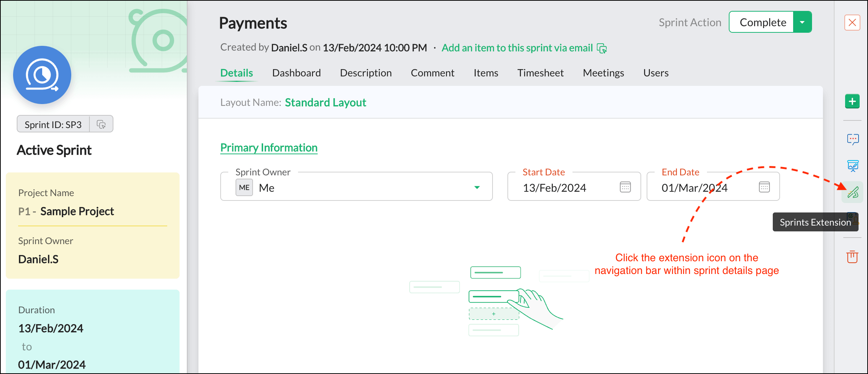Open the Comment tab
This screenshot has width=868, height=374.
[x=433, y=73]
